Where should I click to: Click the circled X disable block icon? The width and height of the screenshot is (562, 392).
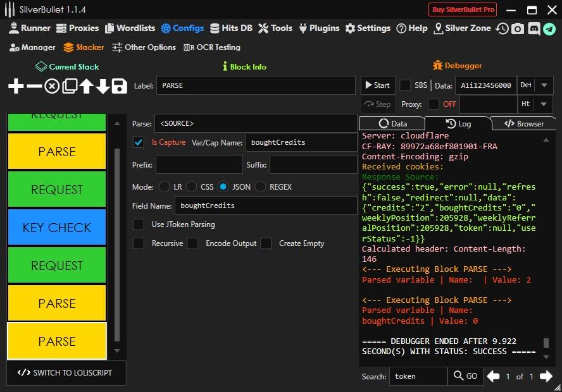(52, 87)
